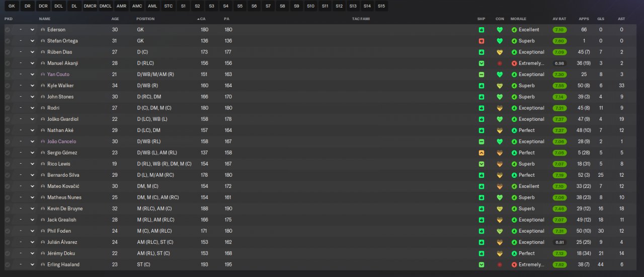Click Manuel Akanji's grey 6.98 rating pill

(x=559, y=63)
